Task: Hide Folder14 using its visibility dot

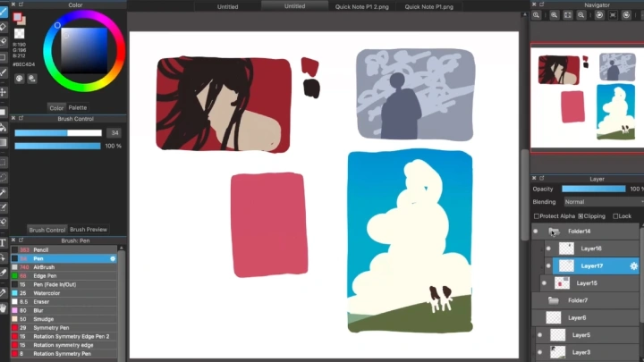Action: pos(535,232)
